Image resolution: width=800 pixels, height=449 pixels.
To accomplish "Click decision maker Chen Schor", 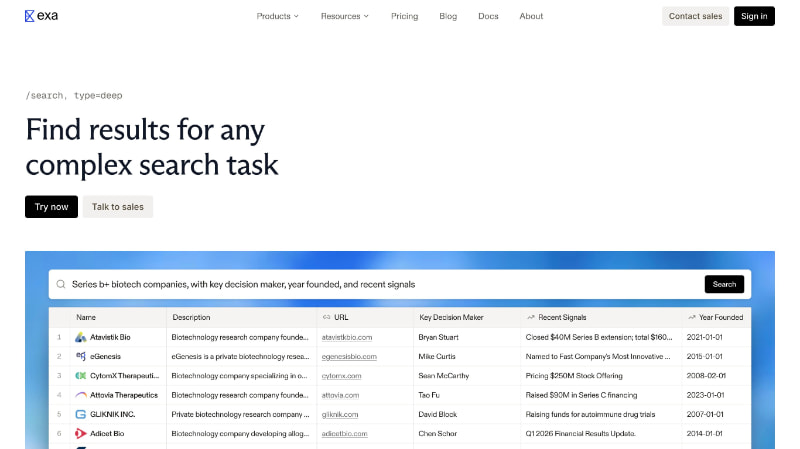I will coord(437,434).
